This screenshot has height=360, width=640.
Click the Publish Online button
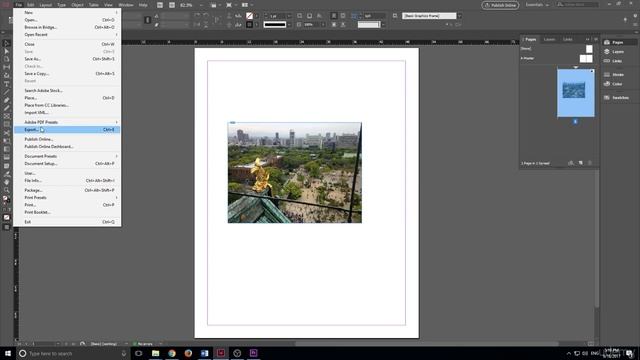(500, 5)
